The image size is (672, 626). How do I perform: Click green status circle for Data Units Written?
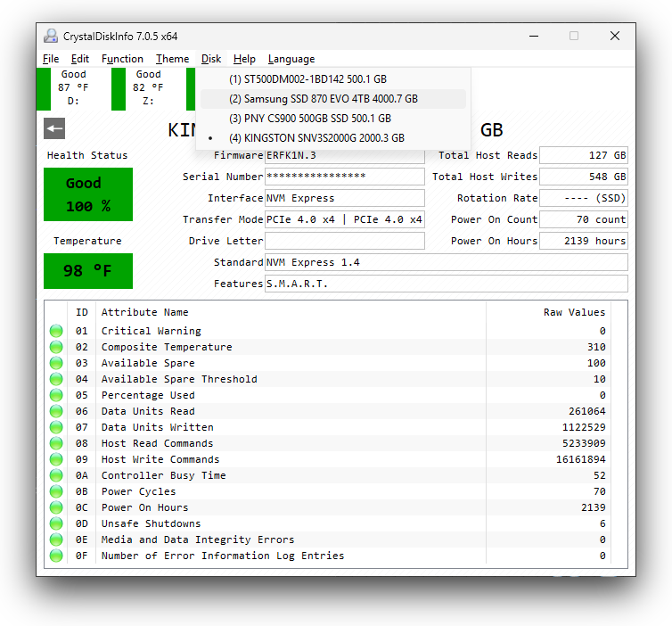tap(56, 427)
